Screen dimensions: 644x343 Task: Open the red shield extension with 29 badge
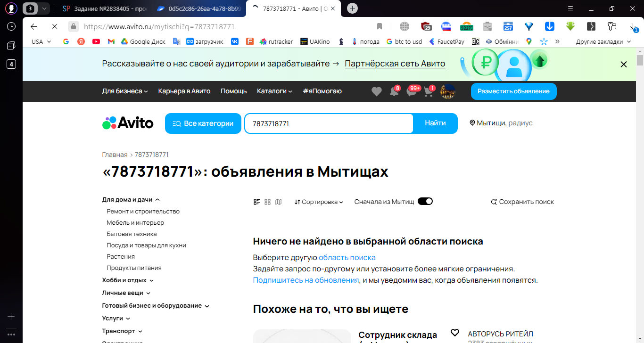point(426,26)
